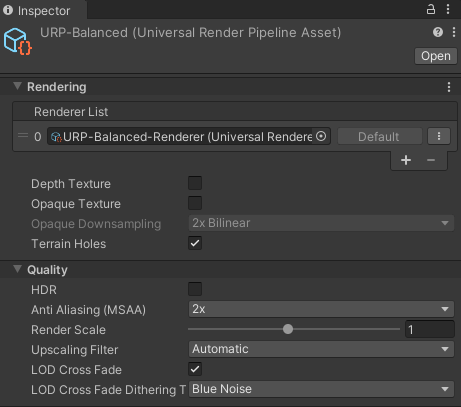This screenshot has height=407, width=461.
Task: Open the renderer row three-dot menu
Action: click(439, 136)
